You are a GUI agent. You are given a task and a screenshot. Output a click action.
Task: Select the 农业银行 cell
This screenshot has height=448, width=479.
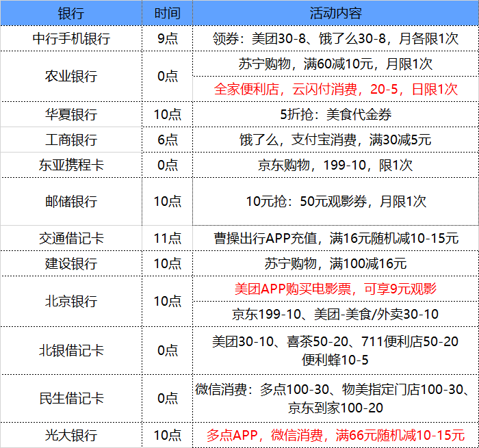click(71, 77)
